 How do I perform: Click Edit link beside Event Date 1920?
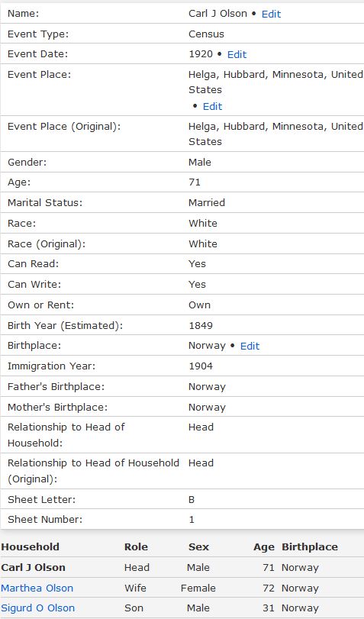click(x=237, y=54)
